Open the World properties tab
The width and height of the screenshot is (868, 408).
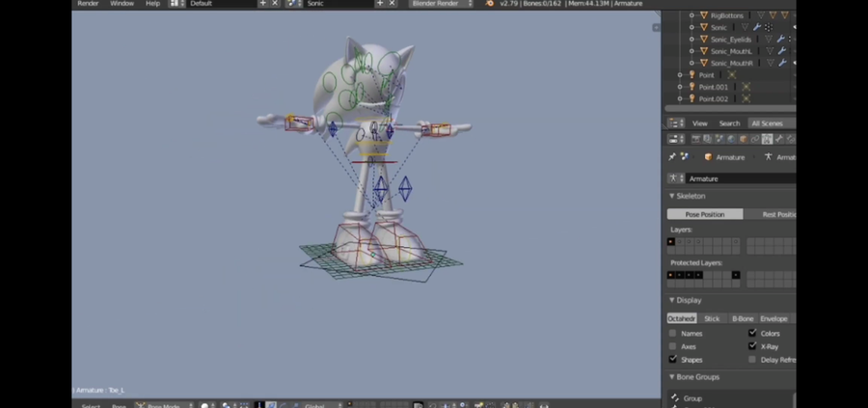coord(731,139)
